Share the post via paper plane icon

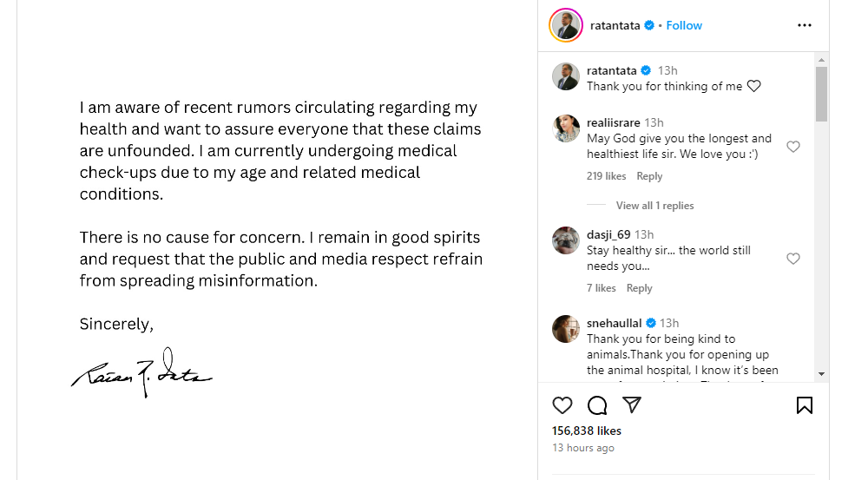click(632, 405)
